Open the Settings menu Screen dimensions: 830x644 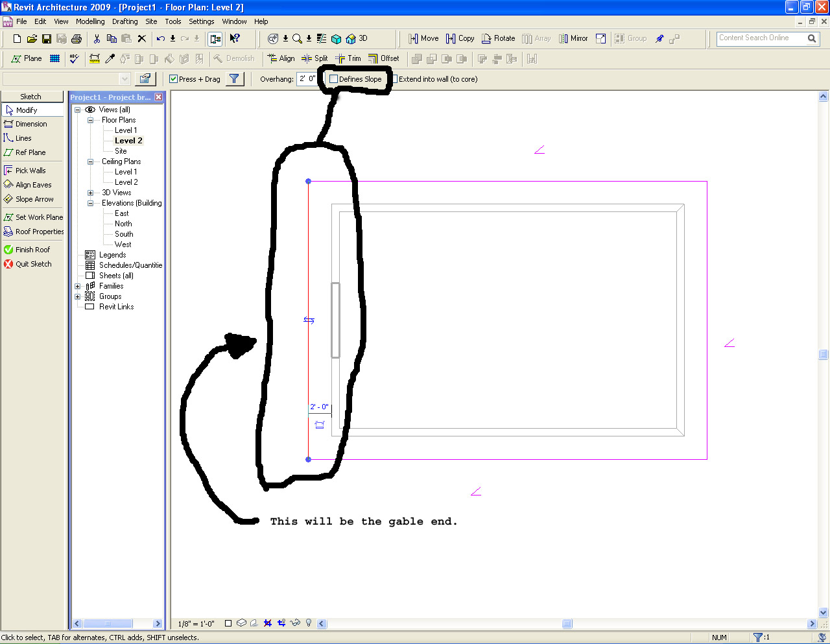click(202, 21)
